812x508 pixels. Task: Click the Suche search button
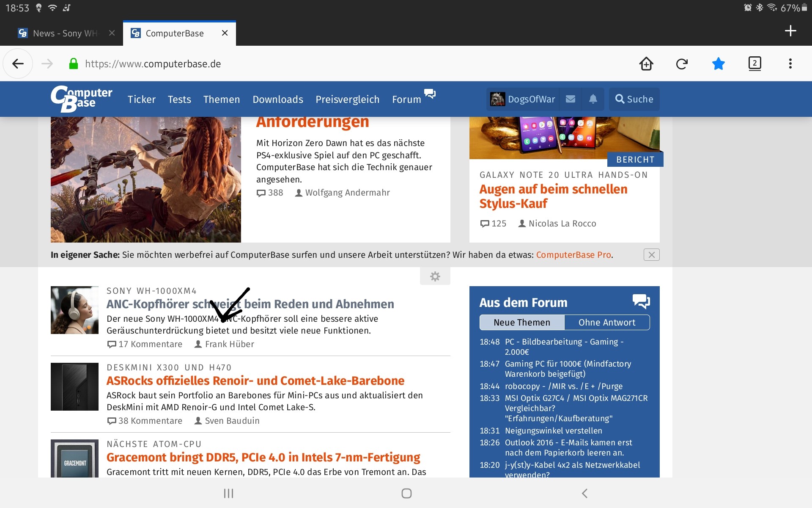point(634,99)
